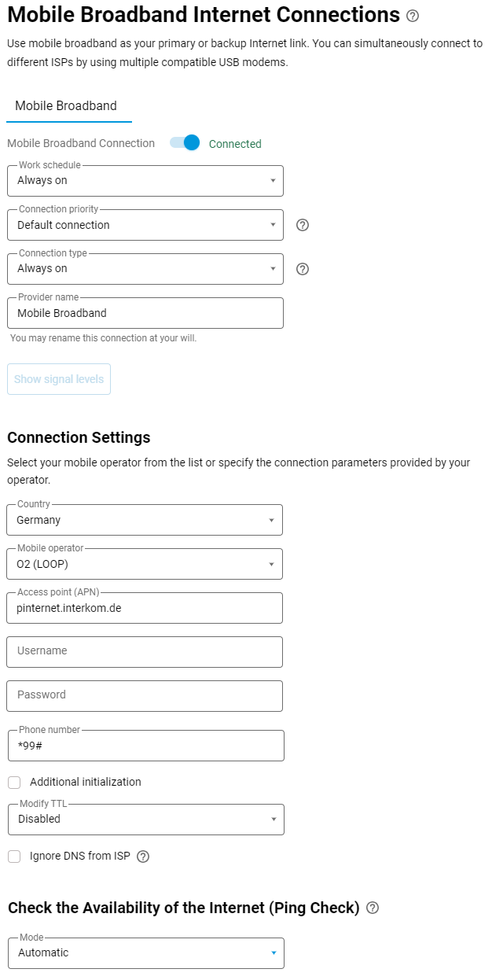
Task: Check the Ignore DNS from ISP box
Action: pyautogui.click(x=14, y=857)
